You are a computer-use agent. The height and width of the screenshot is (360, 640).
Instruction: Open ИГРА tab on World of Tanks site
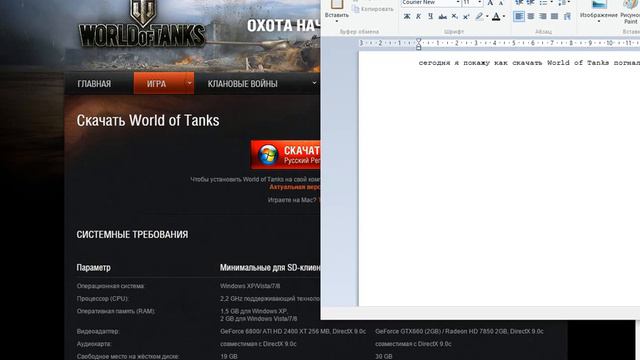point(156,84)
